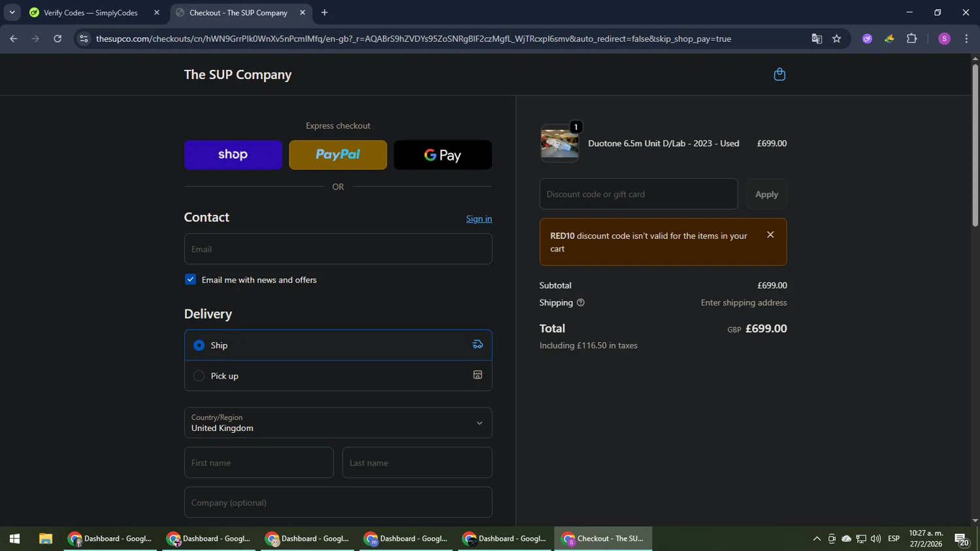
Task: Open the volume control in system tray
Action: pos(875,539)
